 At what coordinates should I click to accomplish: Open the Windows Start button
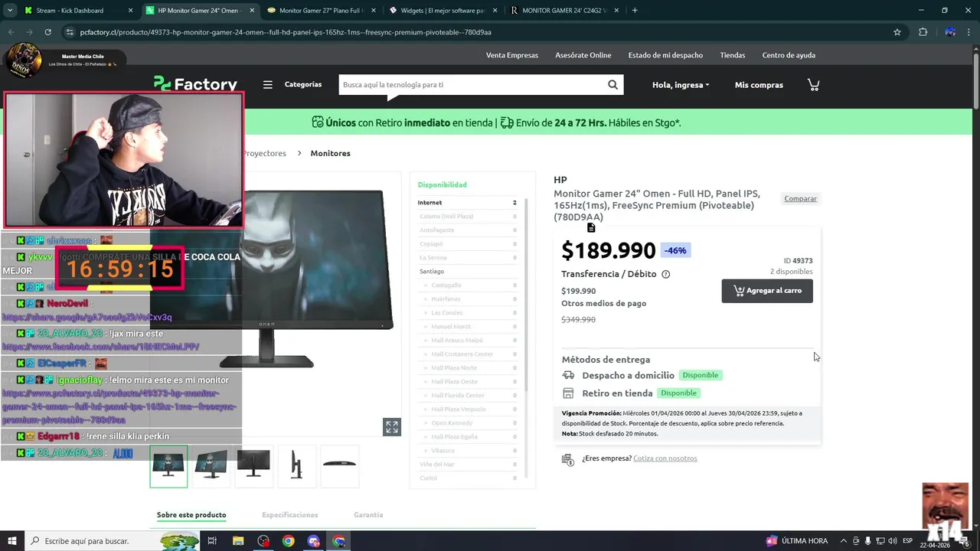tap(11, 541)
